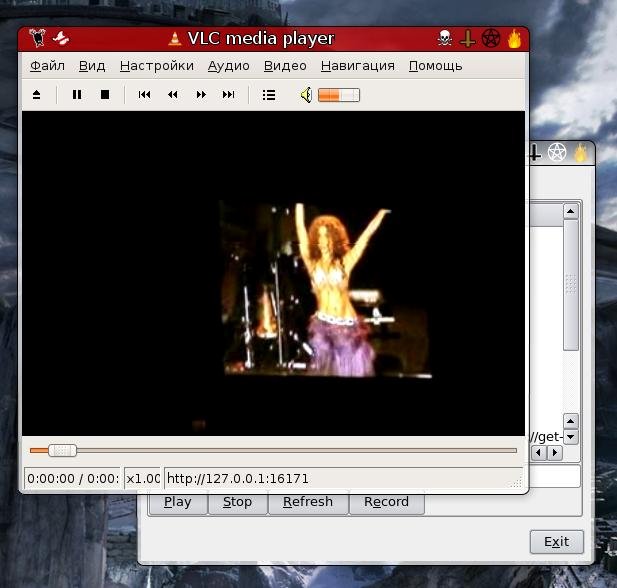
Task: Click Play button in background window
Action: (x=177, y=502)
